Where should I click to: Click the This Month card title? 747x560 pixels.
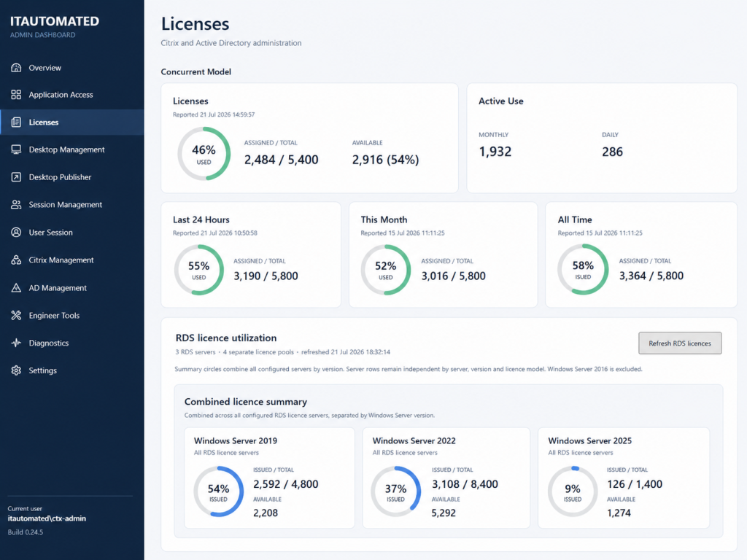pos(384,220)
